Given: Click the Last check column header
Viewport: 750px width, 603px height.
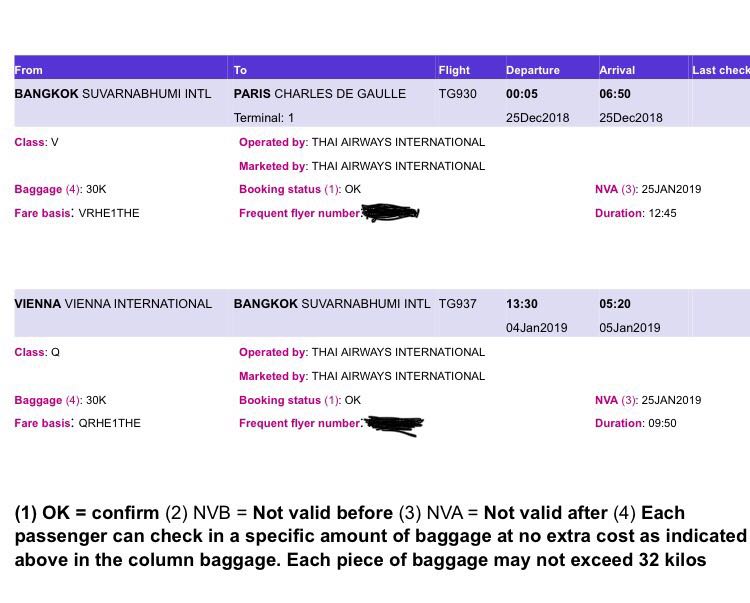Looking at the screenshot, I should (x=721, y=70).
